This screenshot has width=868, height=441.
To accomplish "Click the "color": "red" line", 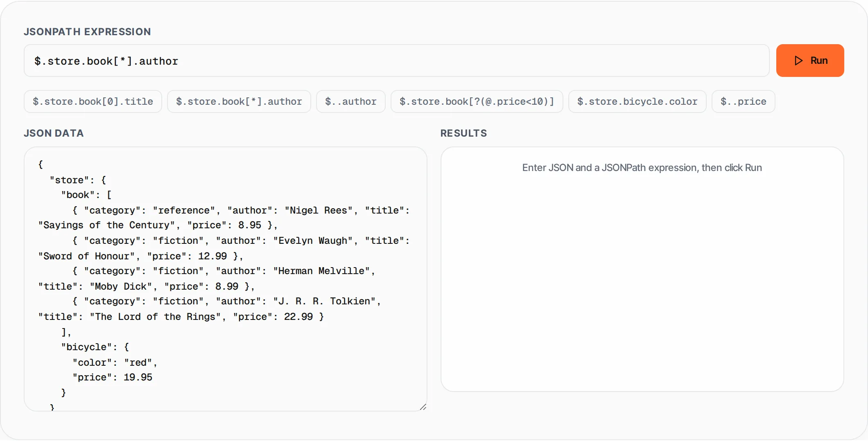I will click(115, 362).
